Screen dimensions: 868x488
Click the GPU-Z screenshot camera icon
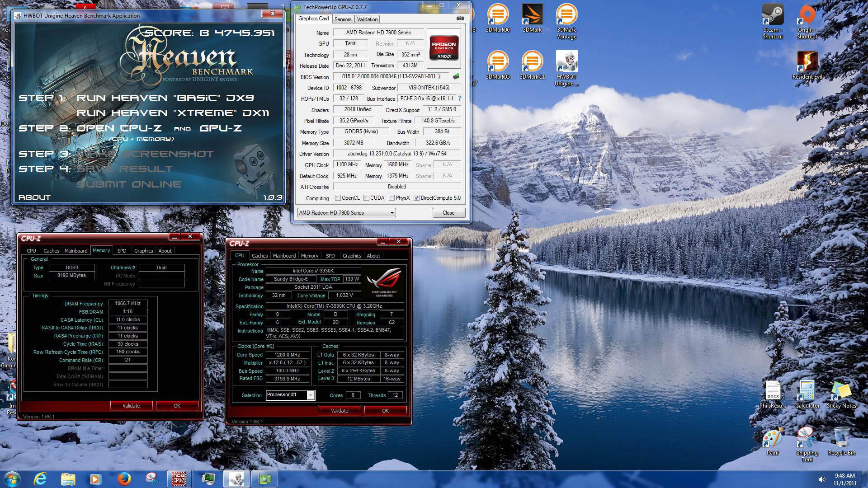tap(460, 19)
